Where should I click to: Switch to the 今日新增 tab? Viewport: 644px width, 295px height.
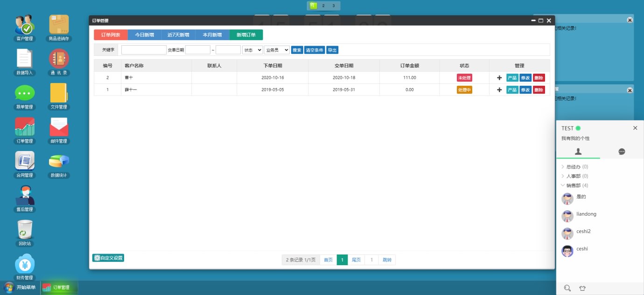pos(145,35)
